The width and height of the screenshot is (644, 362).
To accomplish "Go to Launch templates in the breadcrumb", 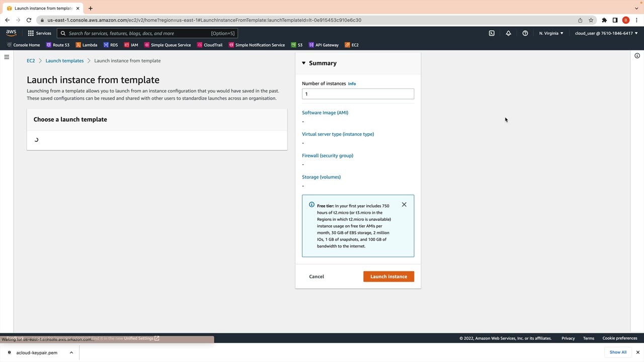I will (64, 61).
